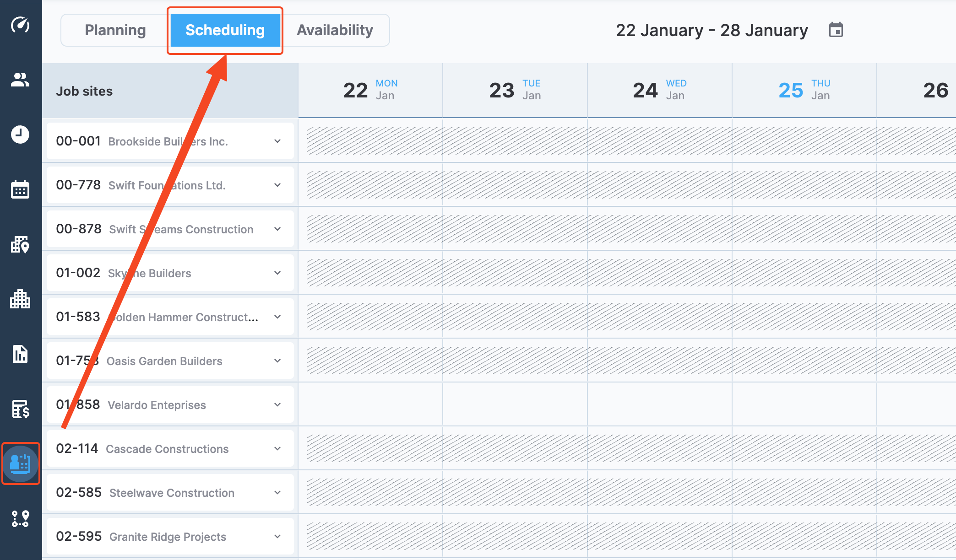Image resolution: width=956 pixels, height=560 pixels.
Task: Switch to the Availability tab
Action: (x=335, y=30)
